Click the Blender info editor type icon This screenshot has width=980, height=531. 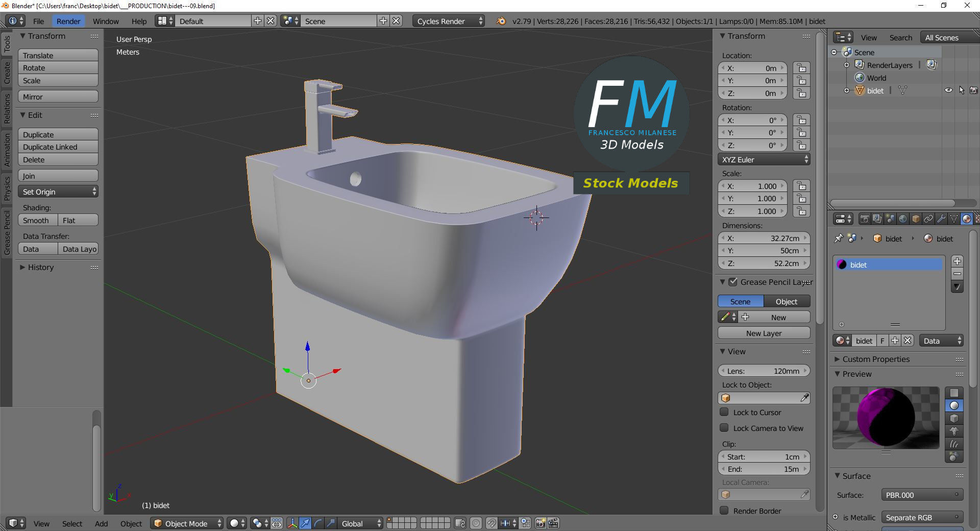tap(15, 21)
